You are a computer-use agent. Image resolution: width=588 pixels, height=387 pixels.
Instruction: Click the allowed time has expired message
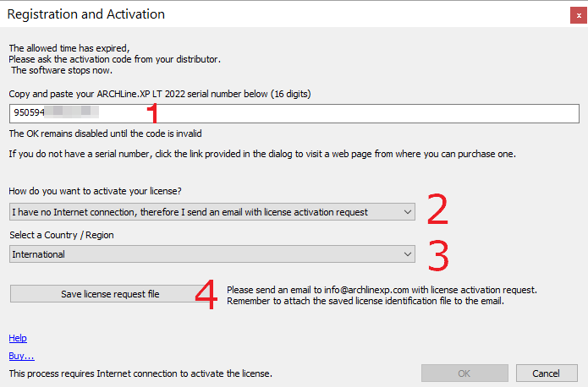69,48
